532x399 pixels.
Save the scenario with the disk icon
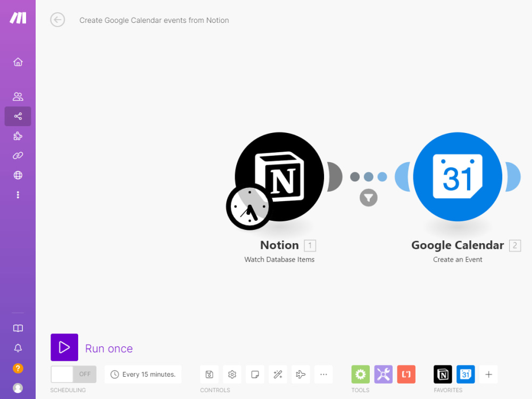pyautogui.click(x=209, y=374)
